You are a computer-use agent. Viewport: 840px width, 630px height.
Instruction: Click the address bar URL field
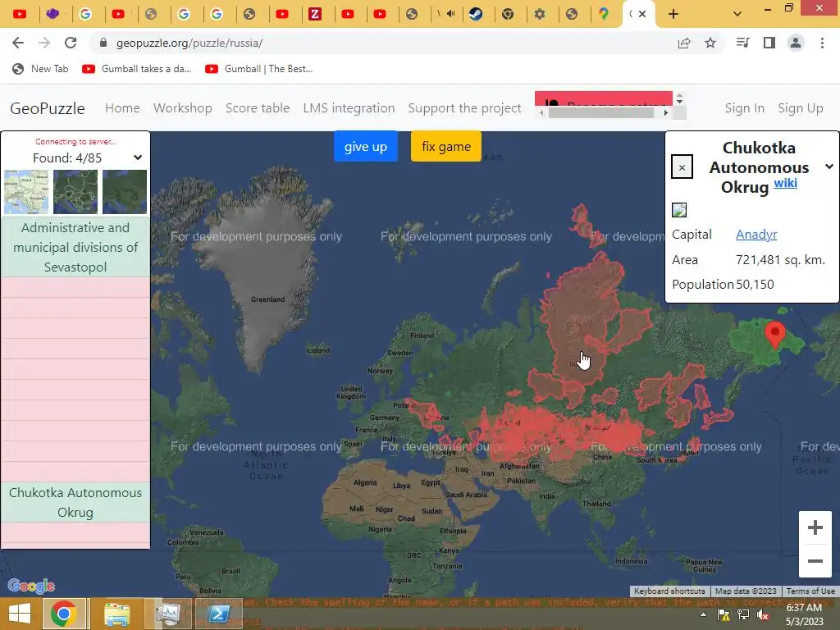click(381, 43)
